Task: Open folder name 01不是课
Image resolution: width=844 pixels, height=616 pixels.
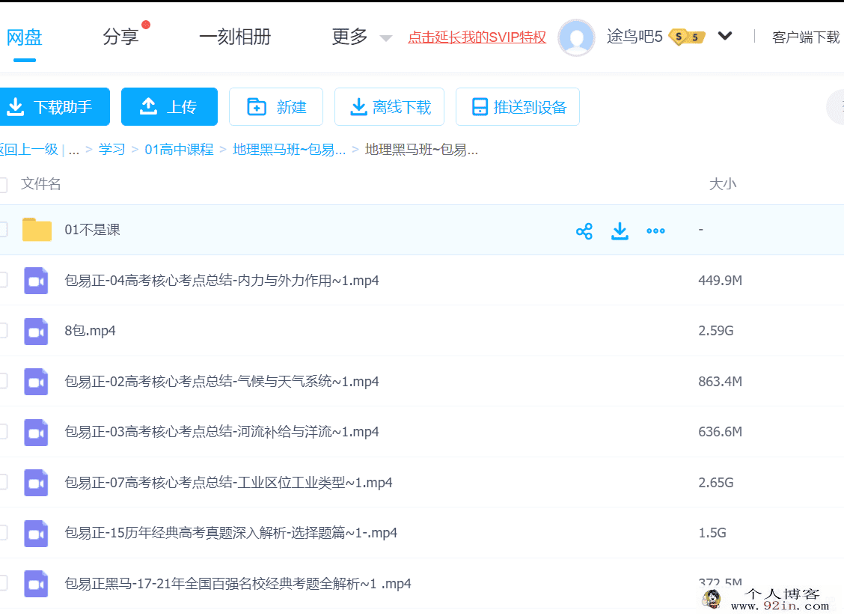Action: tap(93, 230)
